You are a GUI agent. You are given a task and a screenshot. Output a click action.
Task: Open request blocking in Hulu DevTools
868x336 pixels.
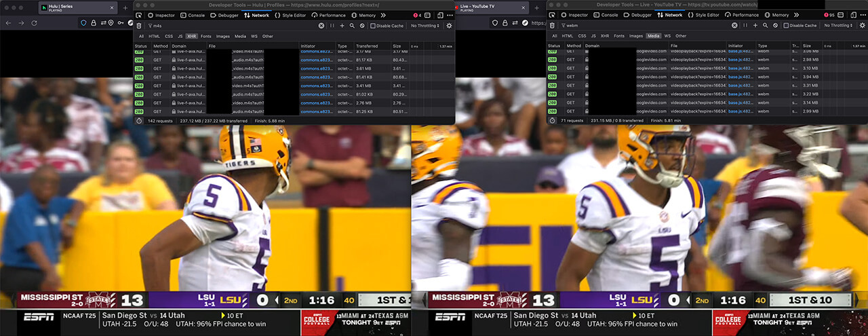[x=362, y=26]
